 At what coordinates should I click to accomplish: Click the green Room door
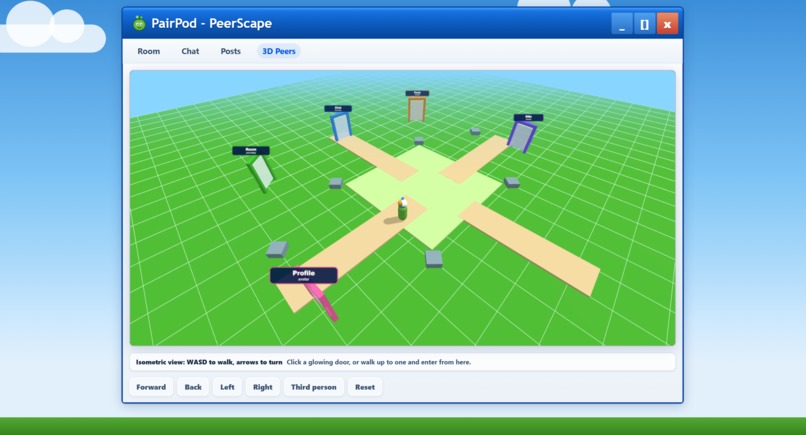tap(261, 173)
